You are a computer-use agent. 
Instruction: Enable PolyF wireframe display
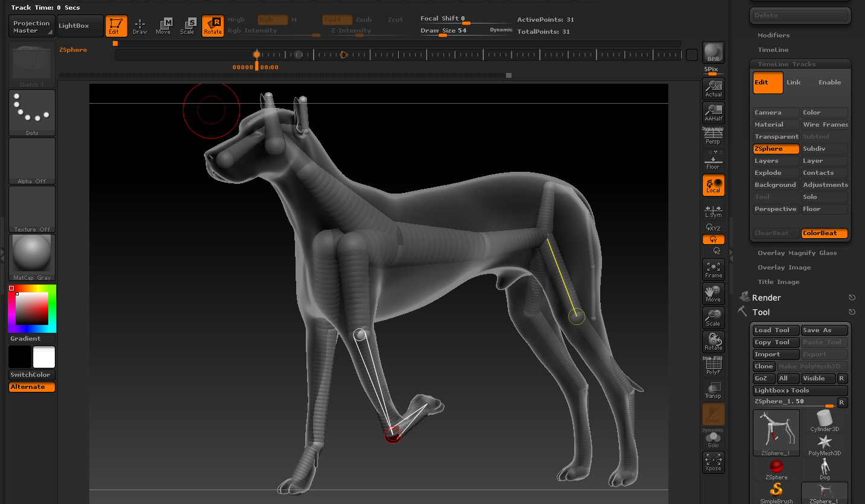coord(713,366)
